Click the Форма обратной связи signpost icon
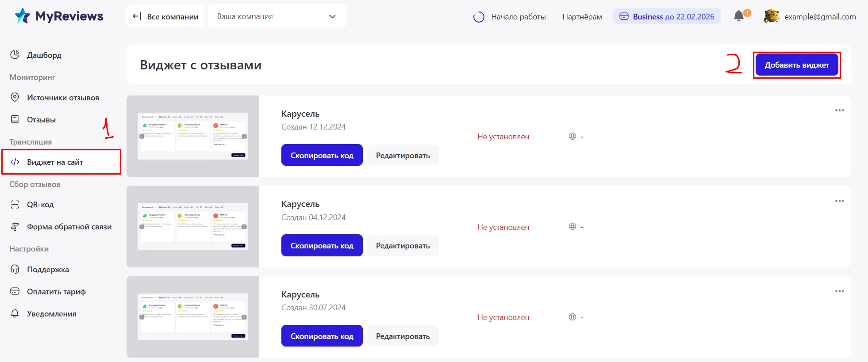 click(x=15, y=226)
